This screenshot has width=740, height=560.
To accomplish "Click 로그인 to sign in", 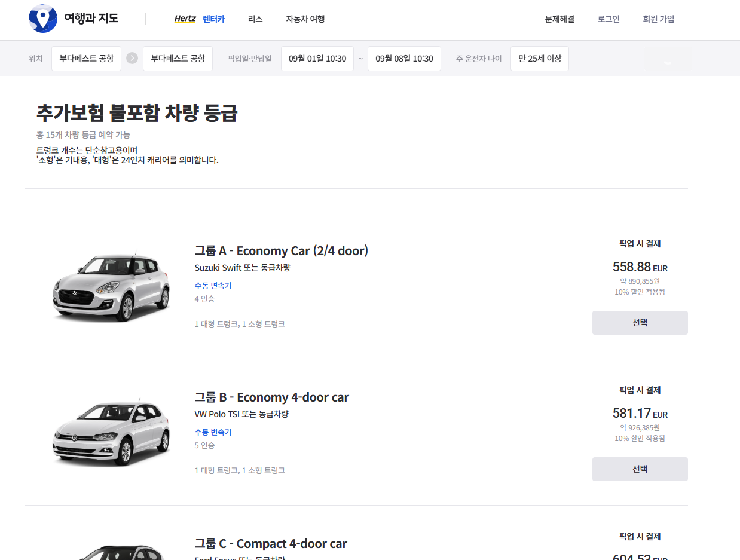I will (608, 19).
